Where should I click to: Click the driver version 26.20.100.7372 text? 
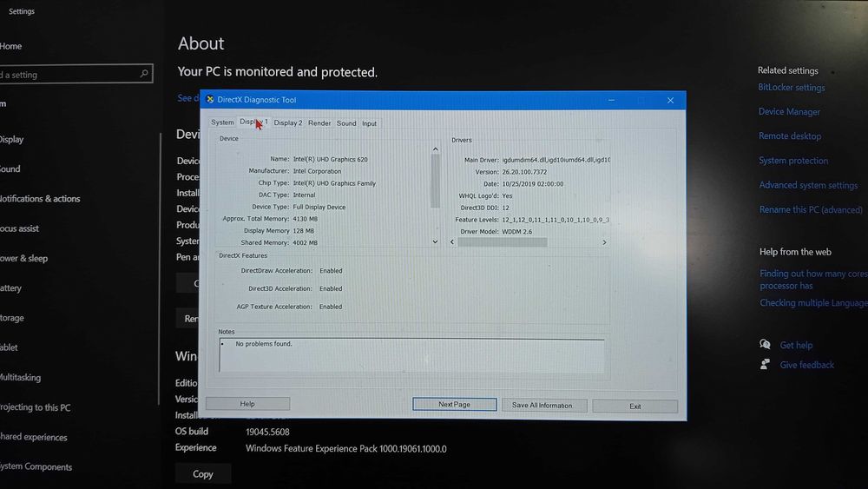524,172
